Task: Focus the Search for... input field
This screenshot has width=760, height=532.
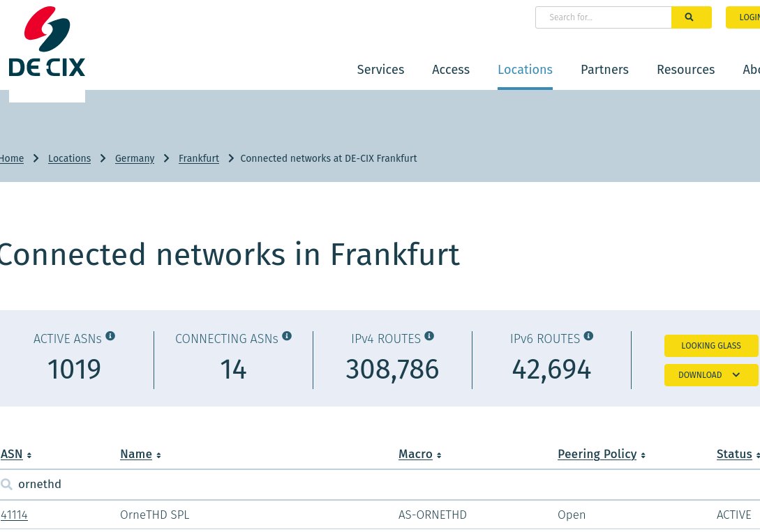Action: coord(604,17)
